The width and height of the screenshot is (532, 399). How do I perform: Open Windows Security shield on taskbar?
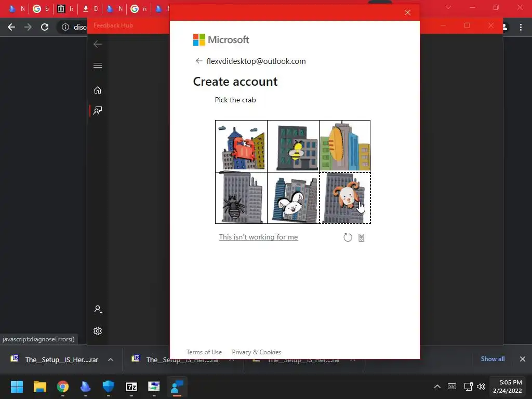click(x=108, y=387)
